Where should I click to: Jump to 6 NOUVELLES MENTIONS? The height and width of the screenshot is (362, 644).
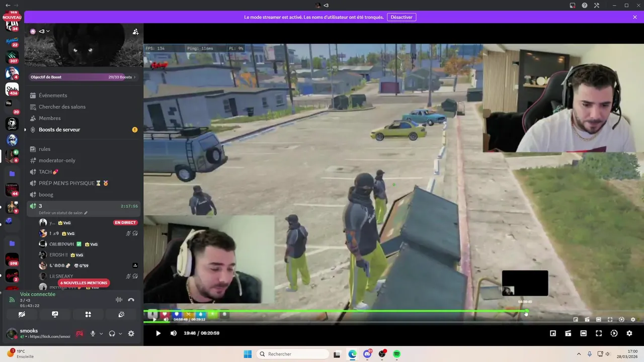[84, 283]
